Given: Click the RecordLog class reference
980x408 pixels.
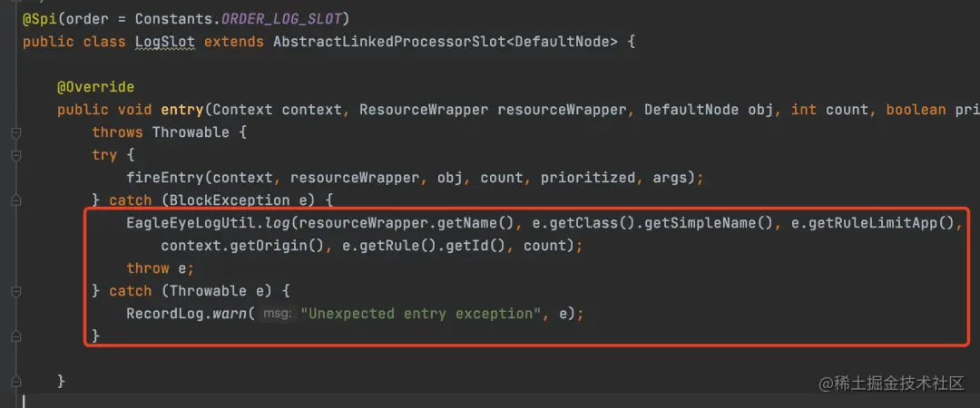Looking at the screenshot, I should 165,314.
